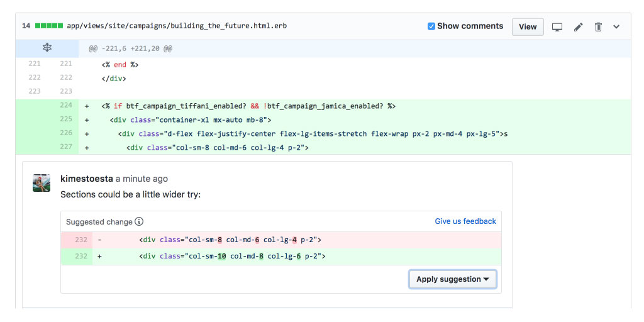The image size is (644, 322).
Task: Delete file using the trash icon
Action: tap(598, 27)
